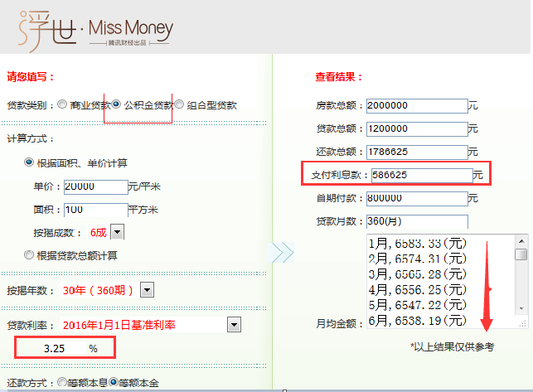Click the 单价 input field
Screen dimensions: 533x392
(94, 186)
